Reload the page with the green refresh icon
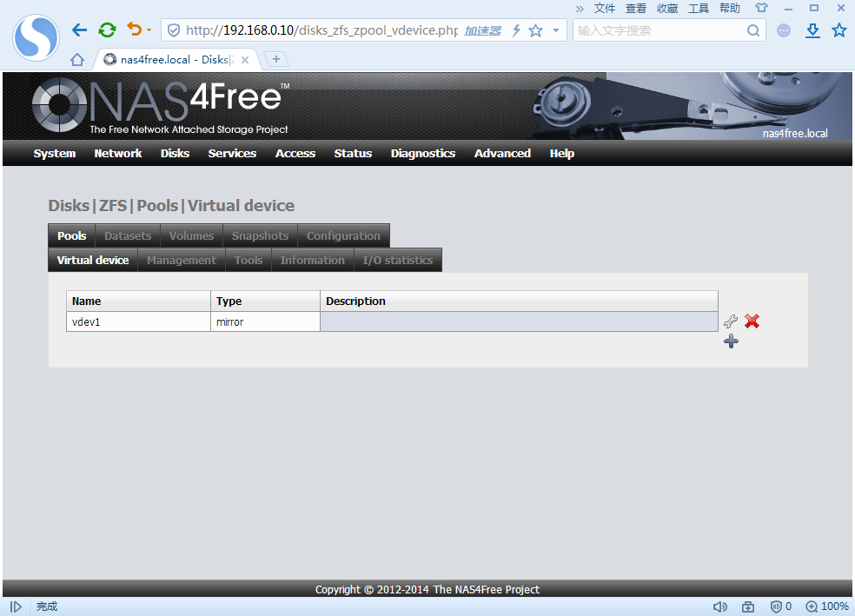This screenshot has width=855, height=616. 108,30
